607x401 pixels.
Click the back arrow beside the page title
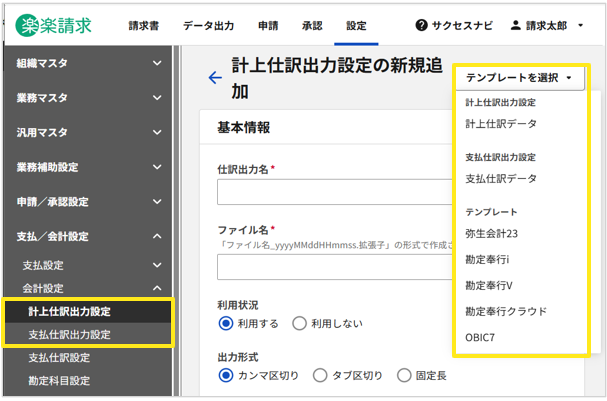[x=214, y=78]
